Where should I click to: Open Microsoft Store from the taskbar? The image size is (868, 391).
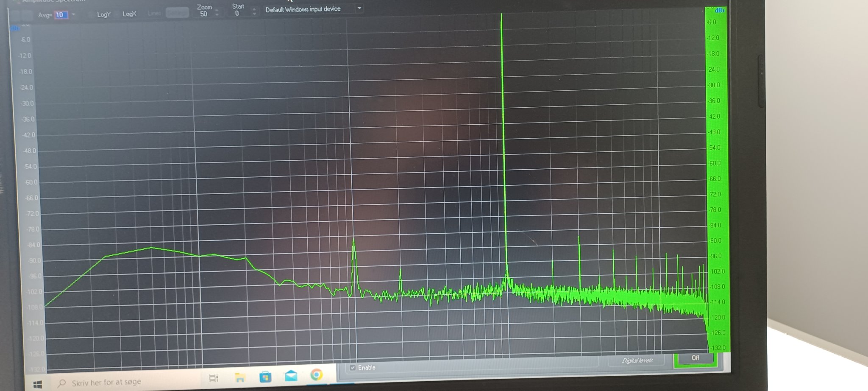point(265,376)
